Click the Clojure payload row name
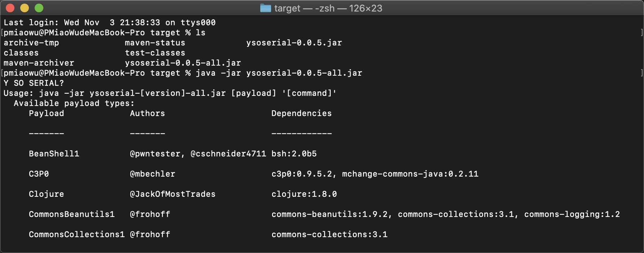The width and height of the screenshot is (644, 253). click(x=46, y=194)
